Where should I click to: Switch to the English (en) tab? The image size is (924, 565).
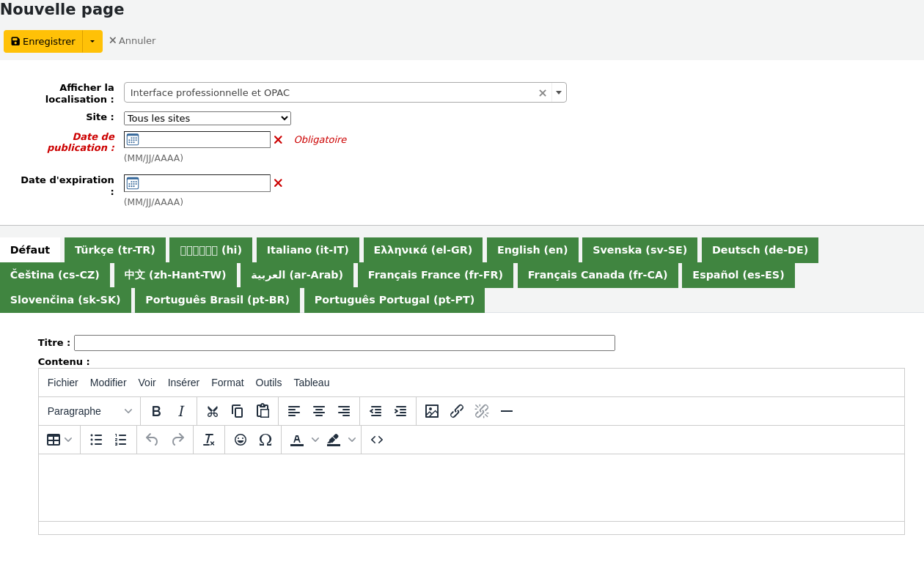click(x=532, y=250)
